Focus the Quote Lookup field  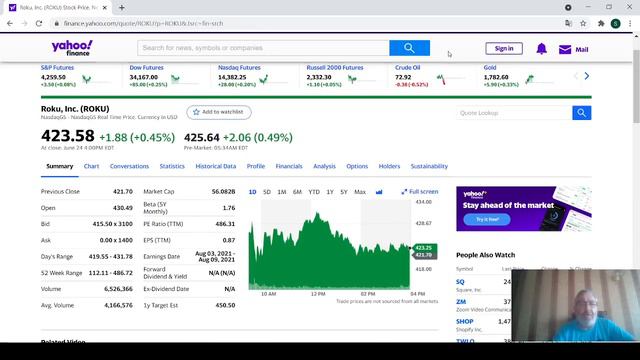tap(514, 113)
